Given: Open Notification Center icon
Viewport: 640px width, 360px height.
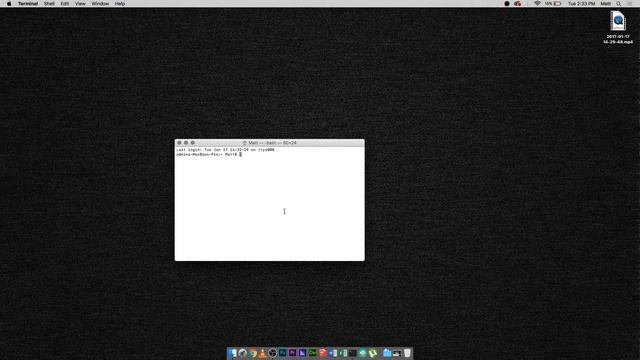Looking at the screenshot, I should pyautogui.click(x=630, y=4).
